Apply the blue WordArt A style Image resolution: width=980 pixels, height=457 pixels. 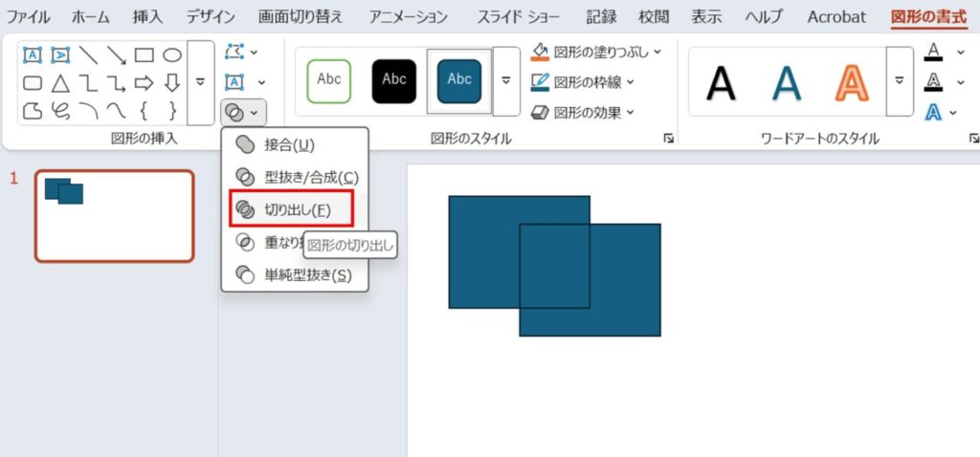(x=787, y=82)
